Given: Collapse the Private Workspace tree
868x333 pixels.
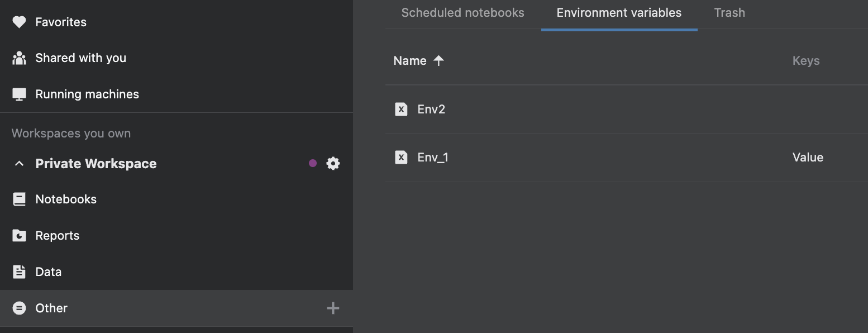Looking at the screenshot, I should click(19, 163).
